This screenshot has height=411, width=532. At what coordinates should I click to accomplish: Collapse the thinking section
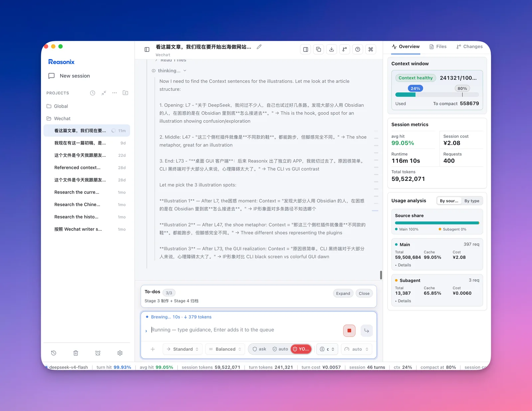(169, 71)
